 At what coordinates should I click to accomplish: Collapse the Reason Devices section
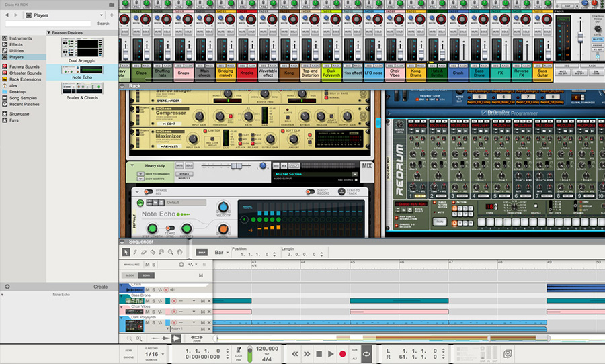coord(48,32)
